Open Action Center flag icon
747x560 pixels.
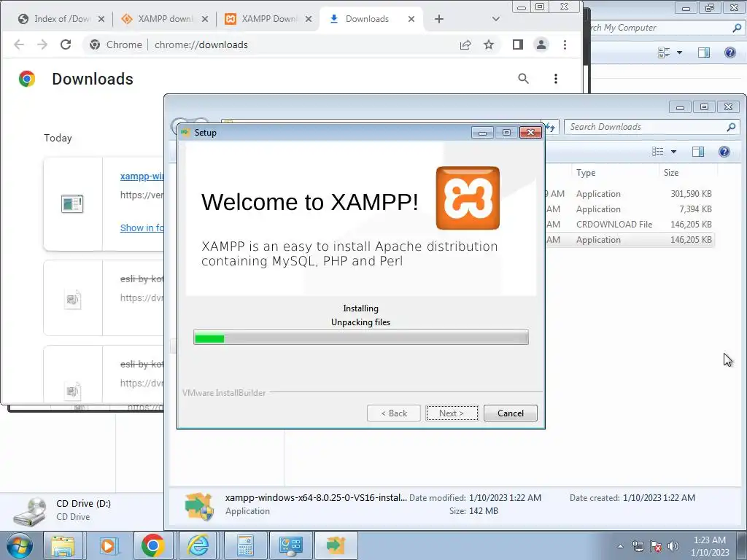pos(656,546)
